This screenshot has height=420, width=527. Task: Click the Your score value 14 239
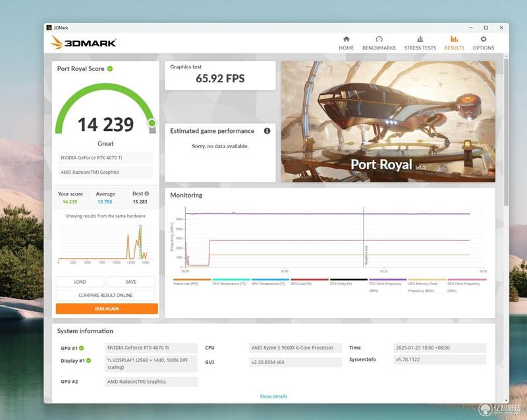coord(70,202)
